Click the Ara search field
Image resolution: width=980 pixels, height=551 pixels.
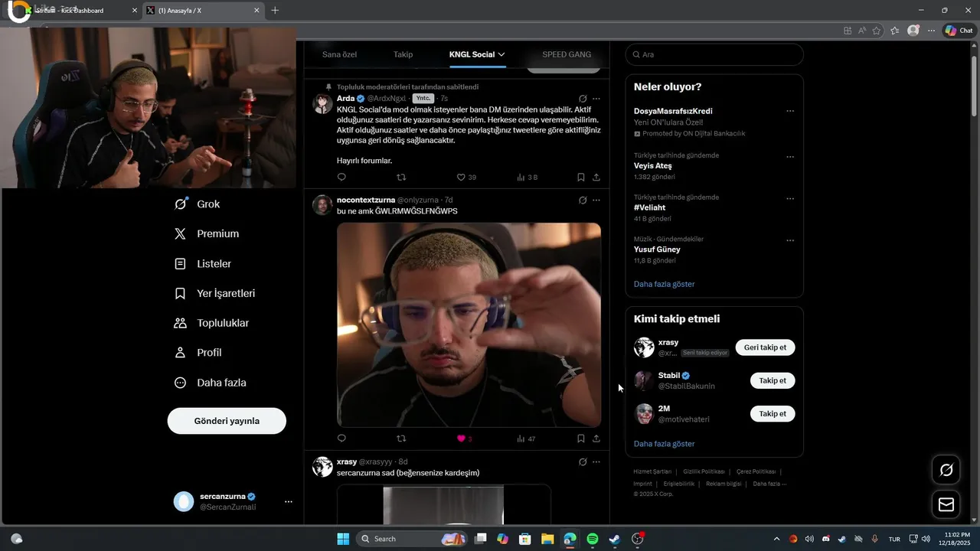(714, 54)
